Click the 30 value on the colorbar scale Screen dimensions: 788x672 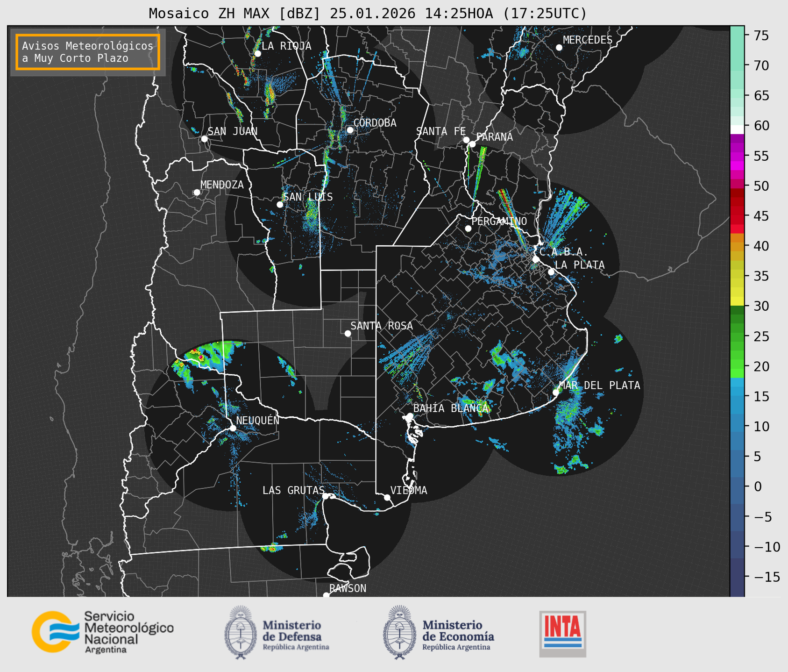point(761,306)
